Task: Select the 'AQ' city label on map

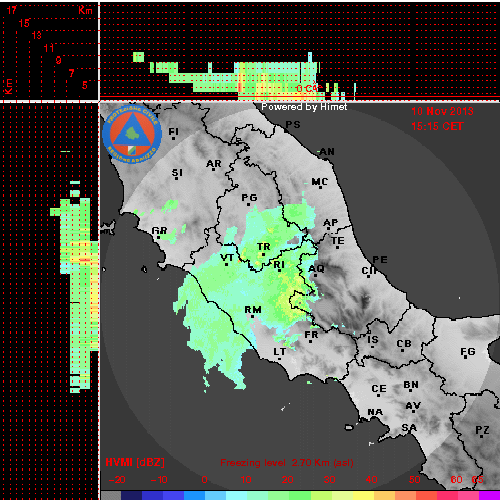Action: 316,269
